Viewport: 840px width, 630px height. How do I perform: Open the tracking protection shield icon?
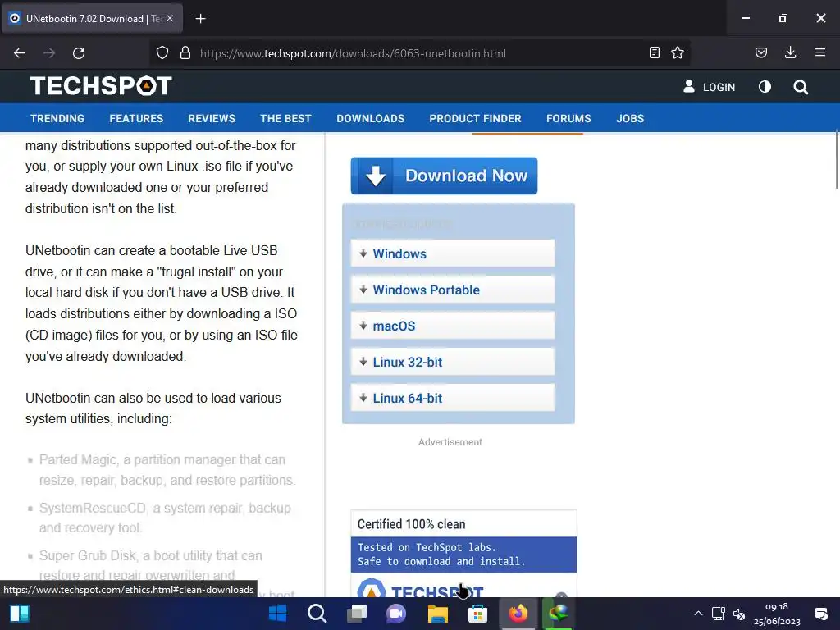tap(162, 53)
